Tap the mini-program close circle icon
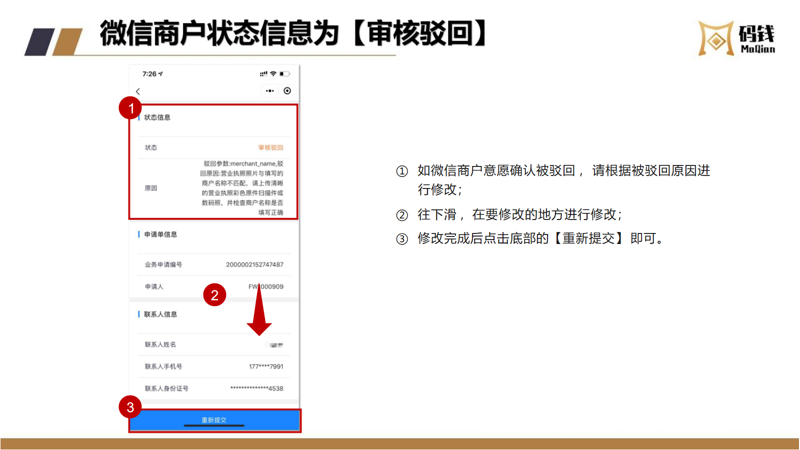This screenshot has width=800, height=450. (x=287, y=91)
